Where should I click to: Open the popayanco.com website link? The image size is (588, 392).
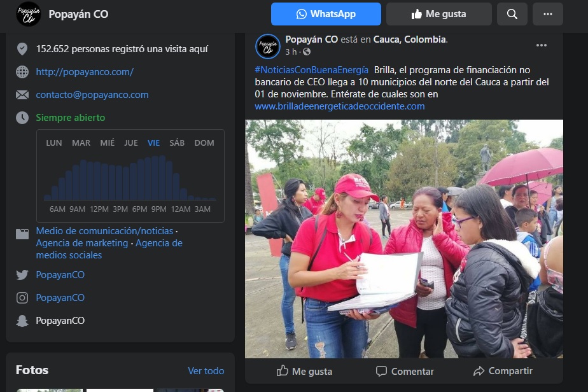point(85,72)
